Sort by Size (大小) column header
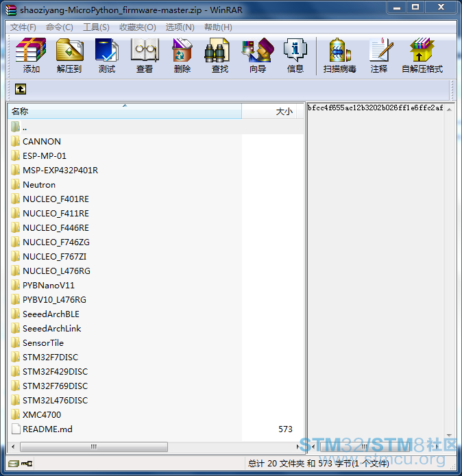 click(x=269, y=111)
